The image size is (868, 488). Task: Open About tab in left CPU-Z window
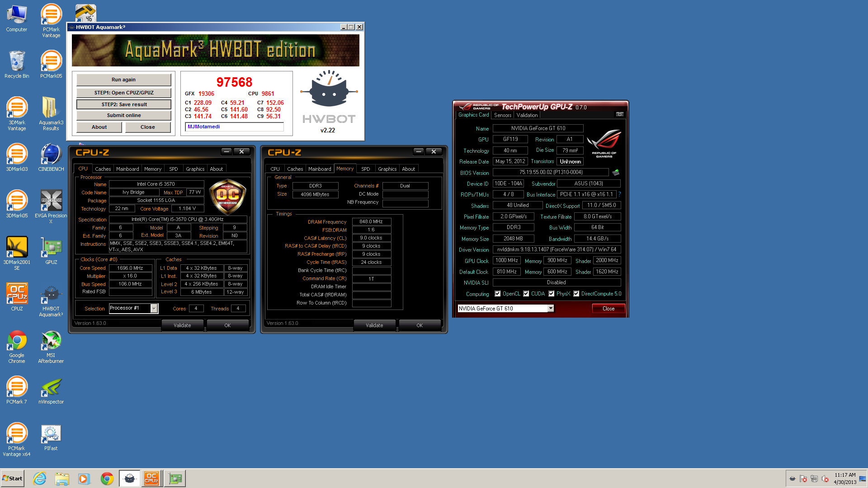(x=216, y=169)
